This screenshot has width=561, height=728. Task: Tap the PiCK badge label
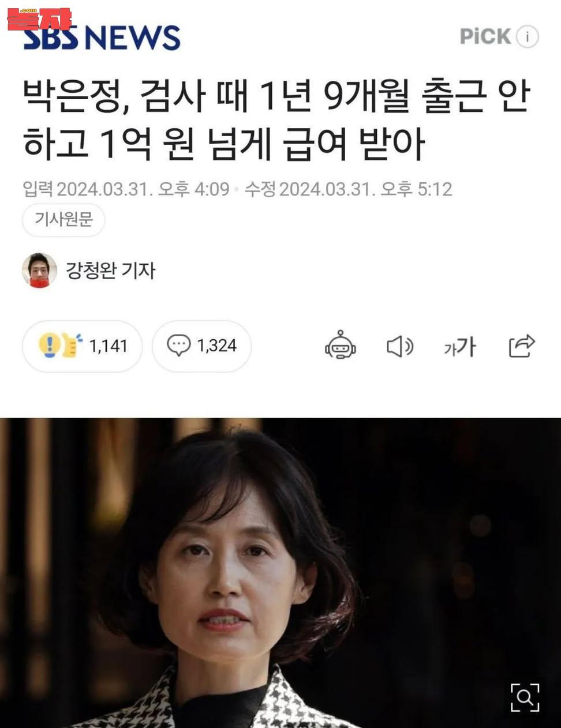(x=485, y=36)
